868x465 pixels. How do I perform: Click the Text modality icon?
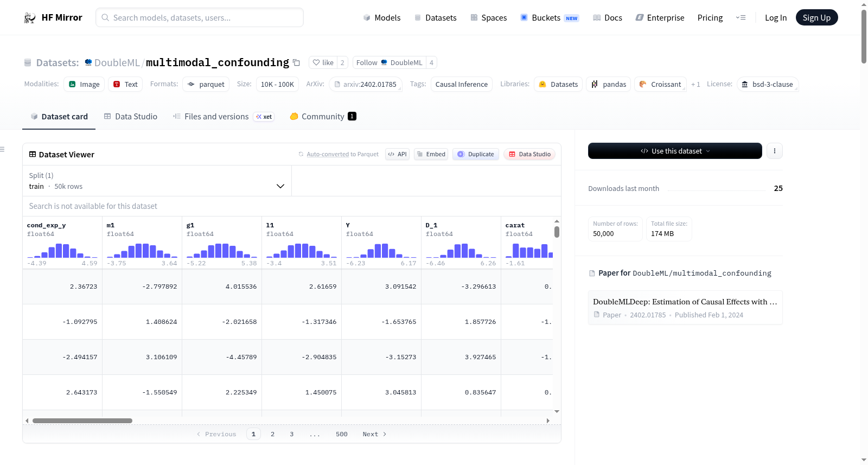tap(117, 84)
